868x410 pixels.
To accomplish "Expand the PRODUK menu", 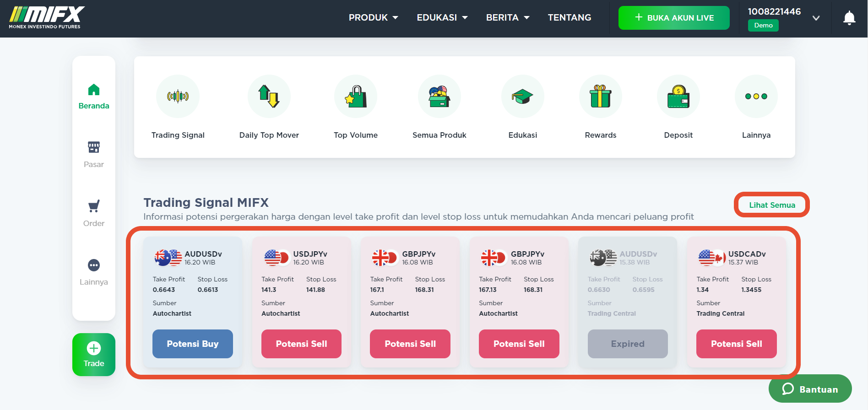I will pyautogui.click(x=373, y=17).
